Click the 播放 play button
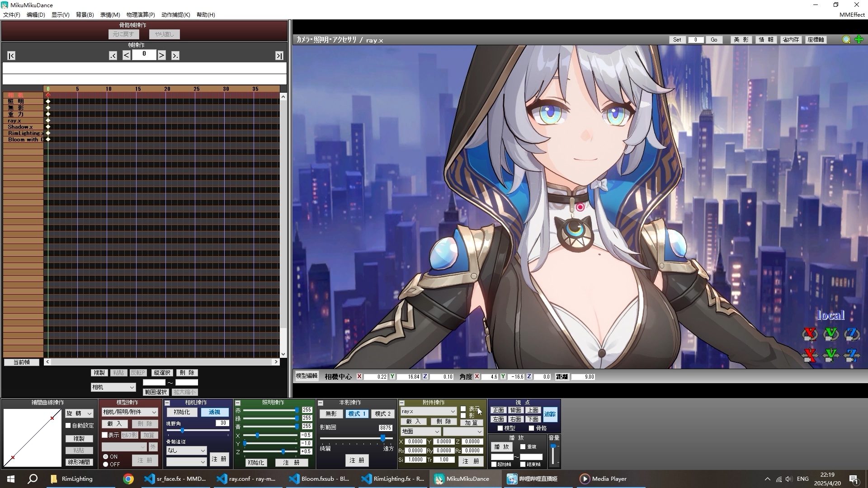868x488 pixels. coord(501,446)
